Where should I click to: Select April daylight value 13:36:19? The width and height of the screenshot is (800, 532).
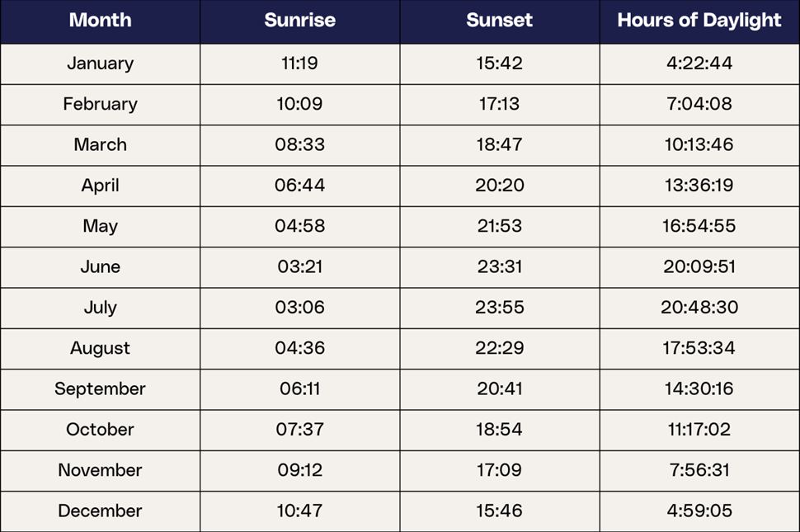pyautogui.click(x=699, y=186)
